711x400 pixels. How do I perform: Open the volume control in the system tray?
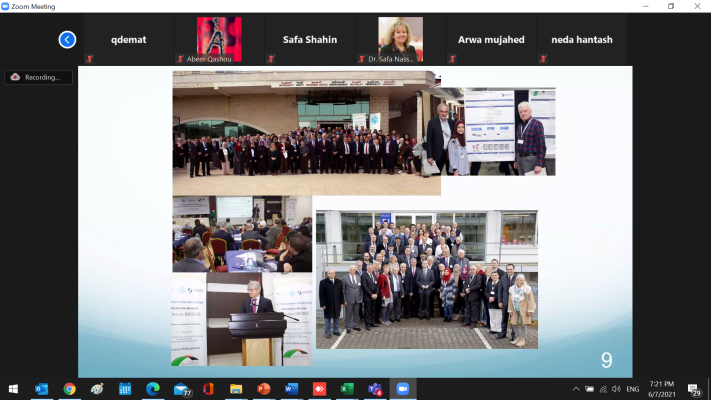click(x=616, y=389)
